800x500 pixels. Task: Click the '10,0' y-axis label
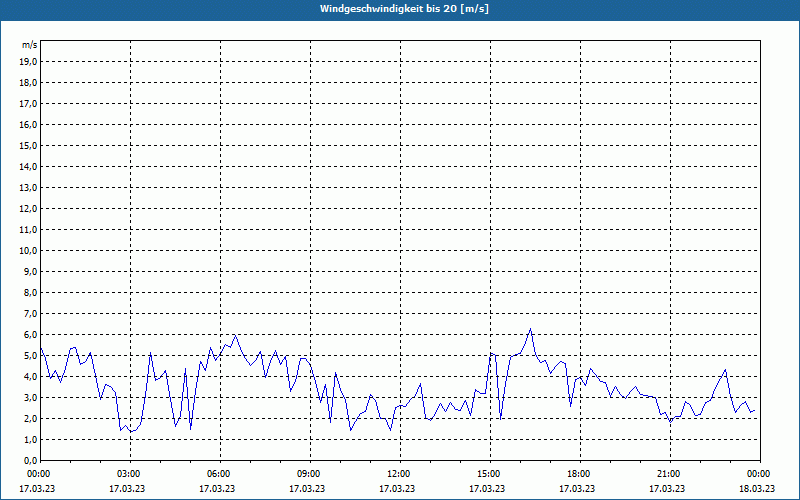pyautogui.click(x=28, y=251)
